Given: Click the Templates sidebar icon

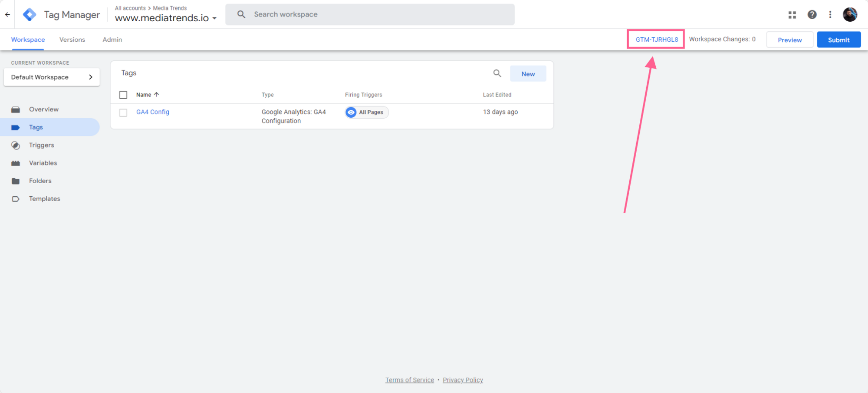Looking at the screenshot, I should point(16,199).
